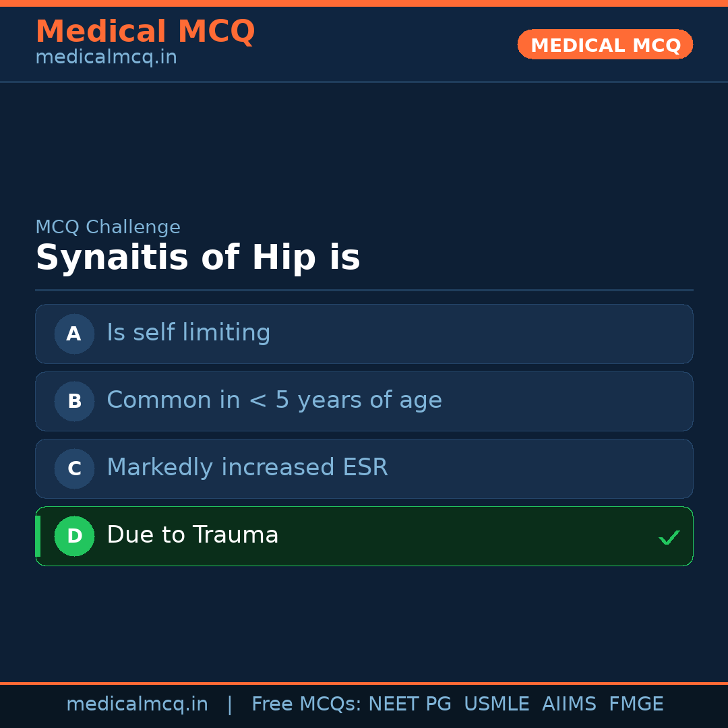Select answer 'Is self limiting'
Image resolution: width=728 pixels, height=728 pixels.
(x=189, y=333)
